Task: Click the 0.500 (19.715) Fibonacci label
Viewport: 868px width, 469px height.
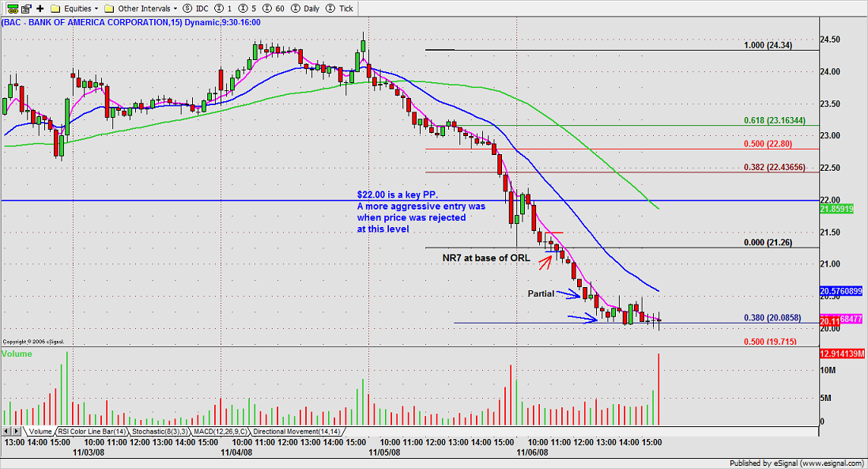Action: click(770, 342)
